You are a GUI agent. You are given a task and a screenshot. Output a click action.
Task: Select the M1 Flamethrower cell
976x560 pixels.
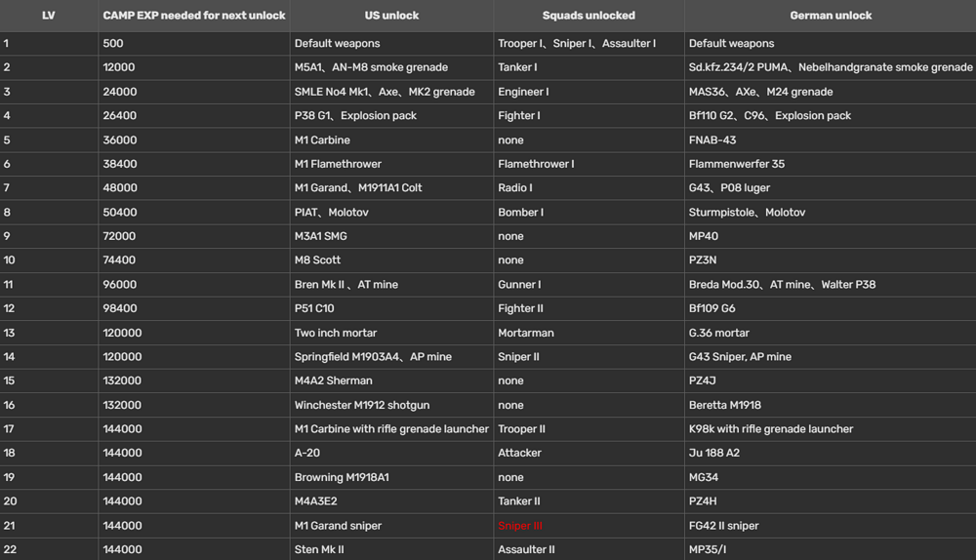[391, 164]
